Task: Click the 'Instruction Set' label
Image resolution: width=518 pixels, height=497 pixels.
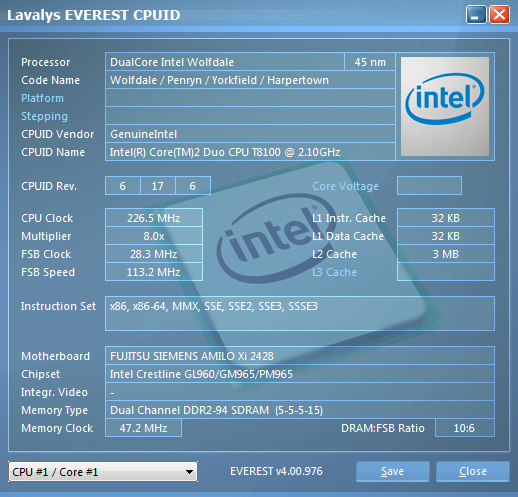Action: [58, 306]
